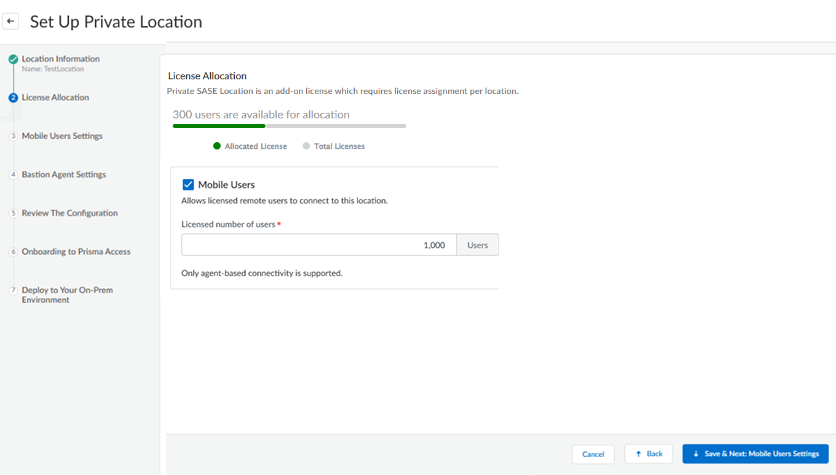Viewport: 836px width, 475px height.
Task: Click the step 5 number icon
Action: (13, 213)
